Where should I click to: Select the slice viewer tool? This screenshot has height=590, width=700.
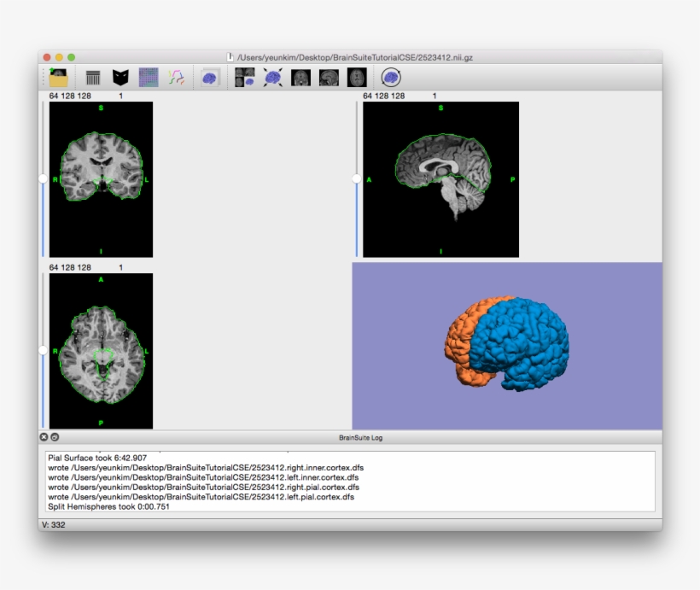[95, 78]
